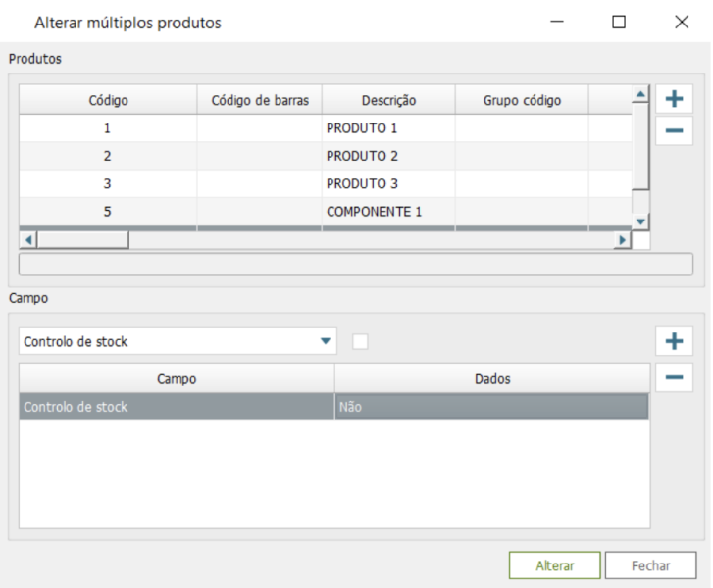Open the Controlo de stock dropdown
The image size is (713, 588).
[x=325, y=341]
